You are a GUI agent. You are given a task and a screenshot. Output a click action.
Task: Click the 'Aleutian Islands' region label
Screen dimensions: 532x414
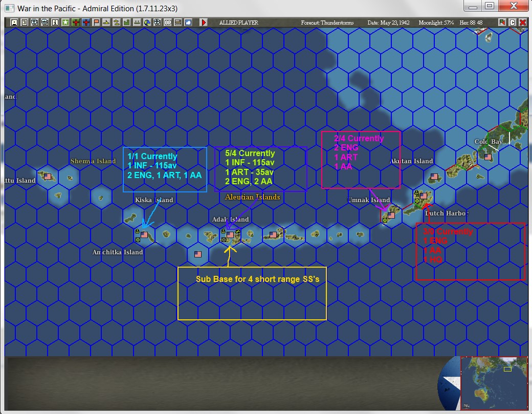pyautogui.click(x=252, y=197)
